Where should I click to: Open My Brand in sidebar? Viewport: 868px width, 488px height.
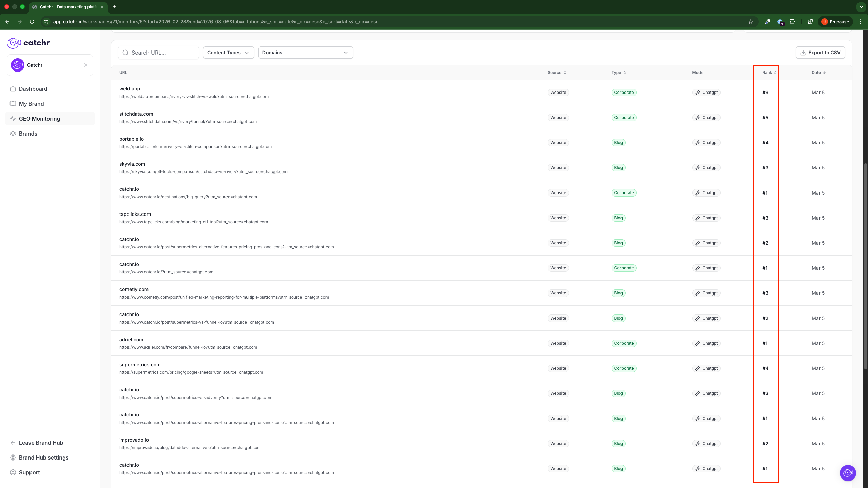(x=31, y=104)
